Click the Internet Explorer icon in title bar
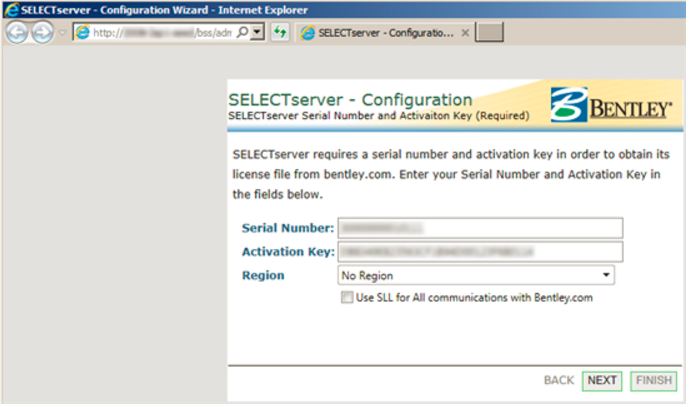The image size is (689, 407). coord(11,9)
